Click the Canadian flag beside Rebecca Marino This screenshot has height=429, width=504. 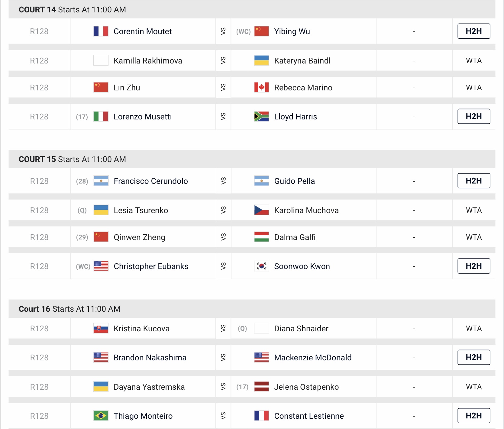tap(261, 87)
